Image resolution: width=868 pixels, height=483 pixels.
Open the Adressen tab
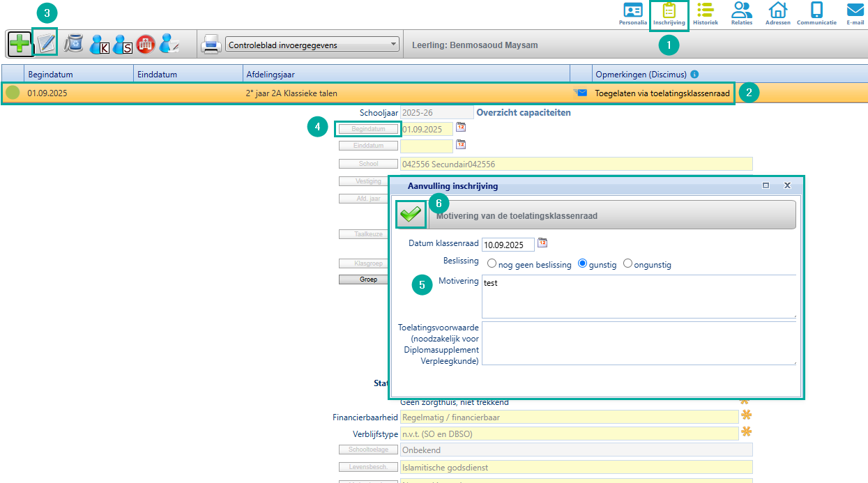[777, 14]
